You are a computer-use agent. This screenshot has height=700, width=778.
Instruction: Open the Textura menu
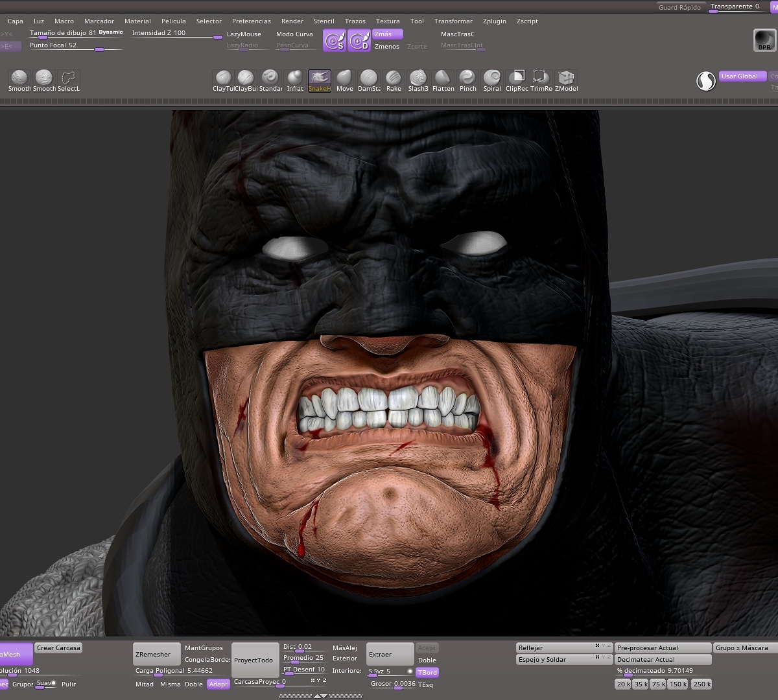388,21
